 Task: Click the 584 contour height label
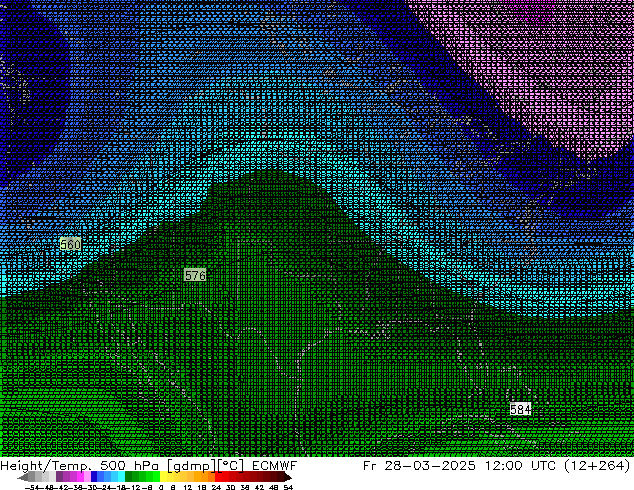tap(520, 409)
